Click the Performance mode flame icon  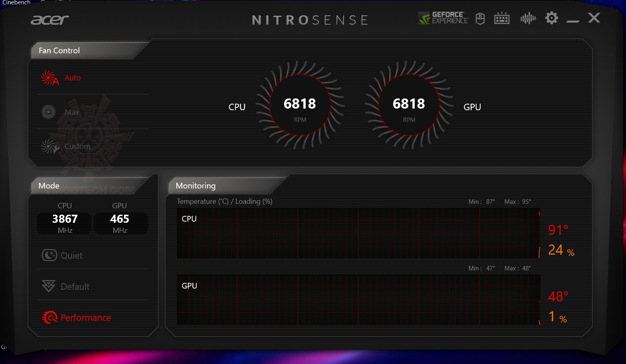coord(49,318)
